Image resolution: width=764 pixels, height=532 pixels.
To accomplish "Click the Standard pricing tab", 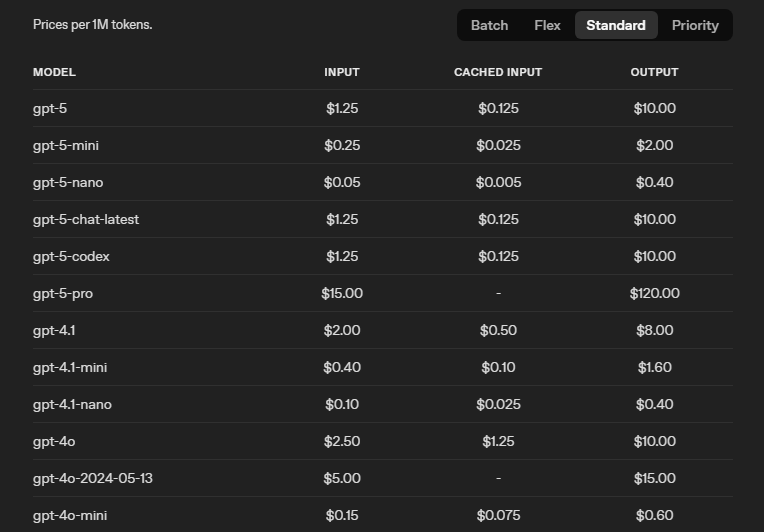I will [x=616, y=25].
